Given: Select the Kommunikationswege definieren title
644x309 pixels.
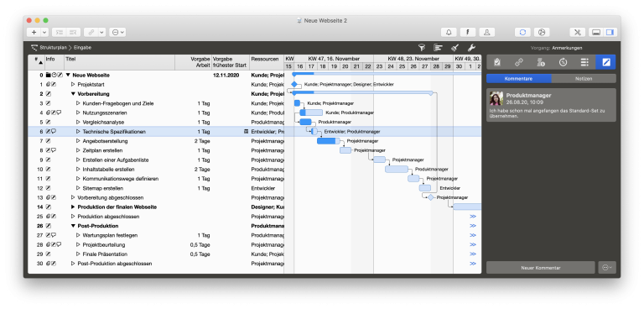Looking at the screenshot, I should click(x=121, y=179).
